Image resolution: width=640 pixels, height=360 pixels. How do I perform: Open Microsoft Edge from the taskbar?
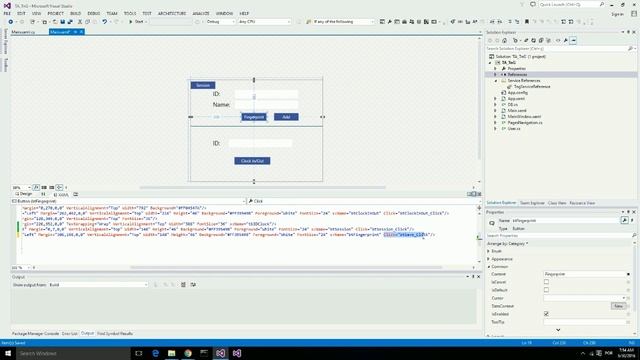156,353
